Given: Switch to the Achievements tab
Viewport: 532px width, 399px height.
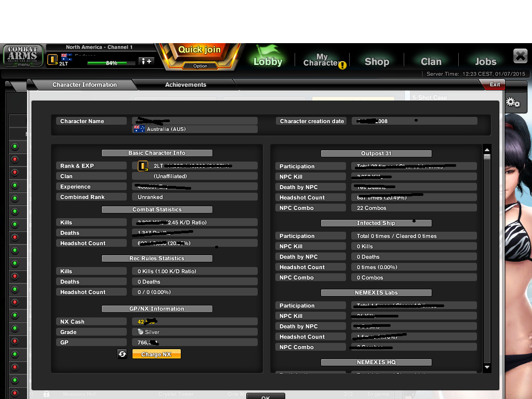Looking at the screenshot, I should (185, 85).
